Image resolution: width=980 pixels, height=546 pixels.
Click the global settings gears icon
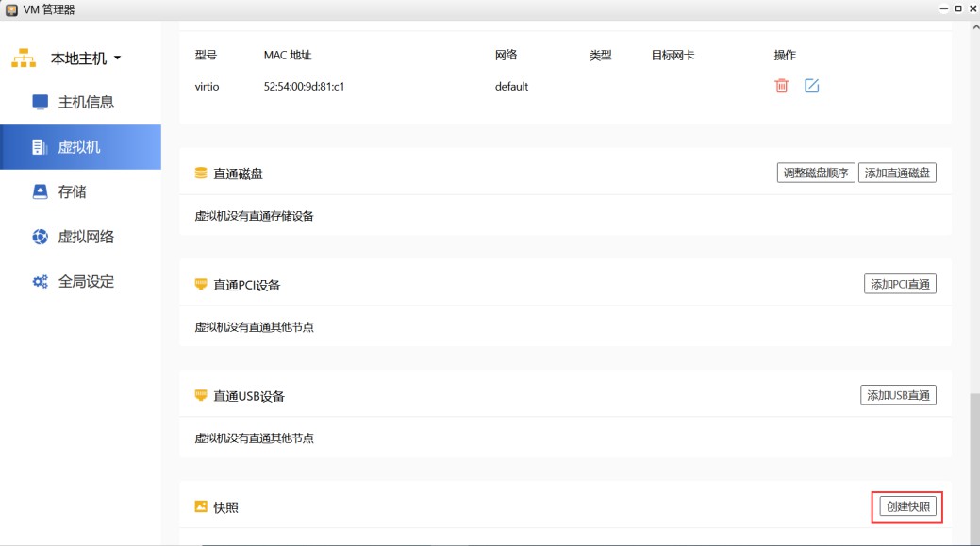(40, 281)
